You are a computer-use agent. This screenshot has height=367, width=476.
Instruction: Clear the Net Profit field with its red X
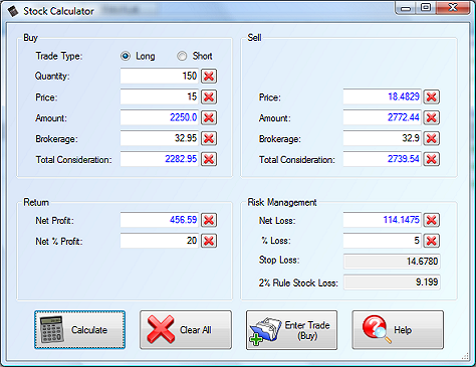click(209, 220)
